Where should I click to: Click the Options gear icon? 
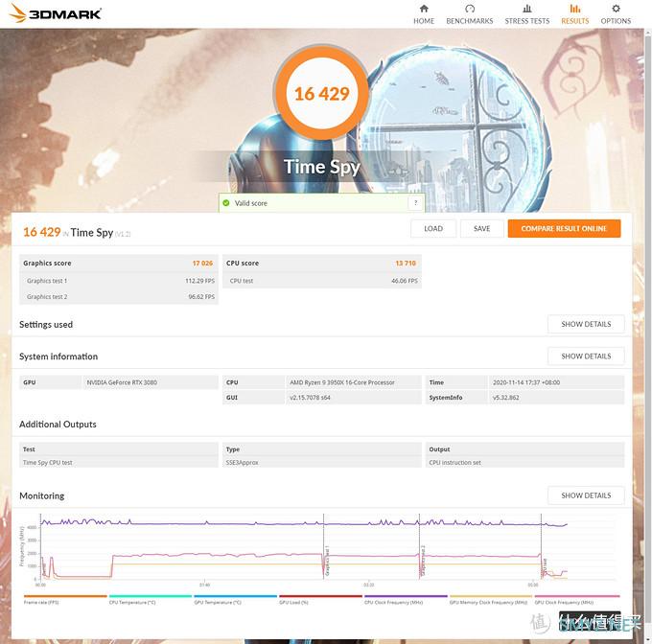(x=616, y=9)
